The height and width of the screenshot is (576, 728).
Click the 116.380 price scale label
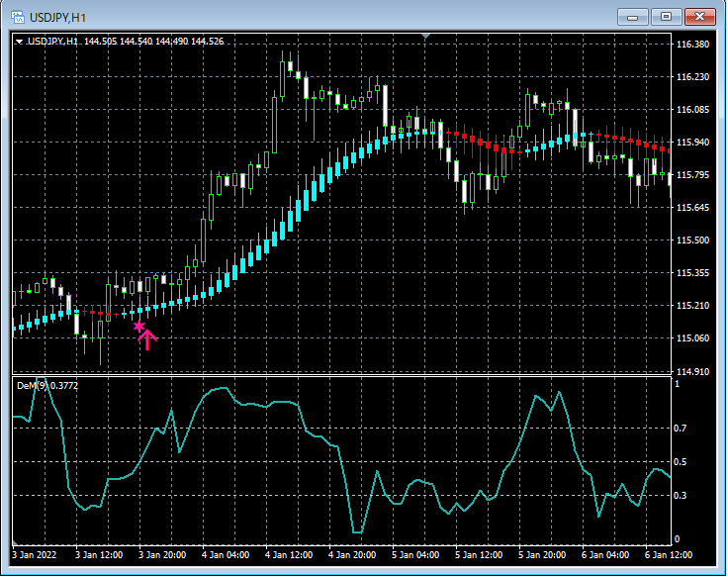coord(693,45)
